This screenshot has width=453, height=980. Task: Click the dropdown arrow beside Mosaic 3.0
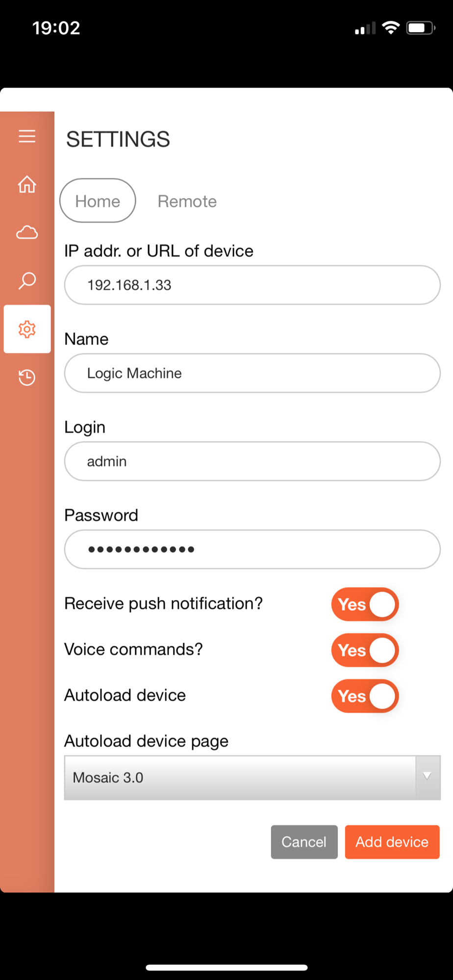tap(428, 778)
